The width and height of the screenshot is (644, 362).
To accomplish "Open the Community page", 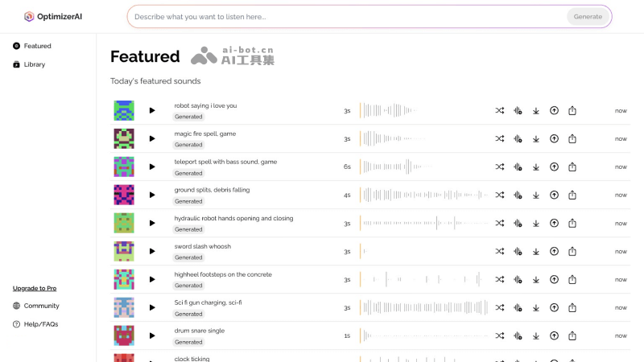I will (41, 306).
